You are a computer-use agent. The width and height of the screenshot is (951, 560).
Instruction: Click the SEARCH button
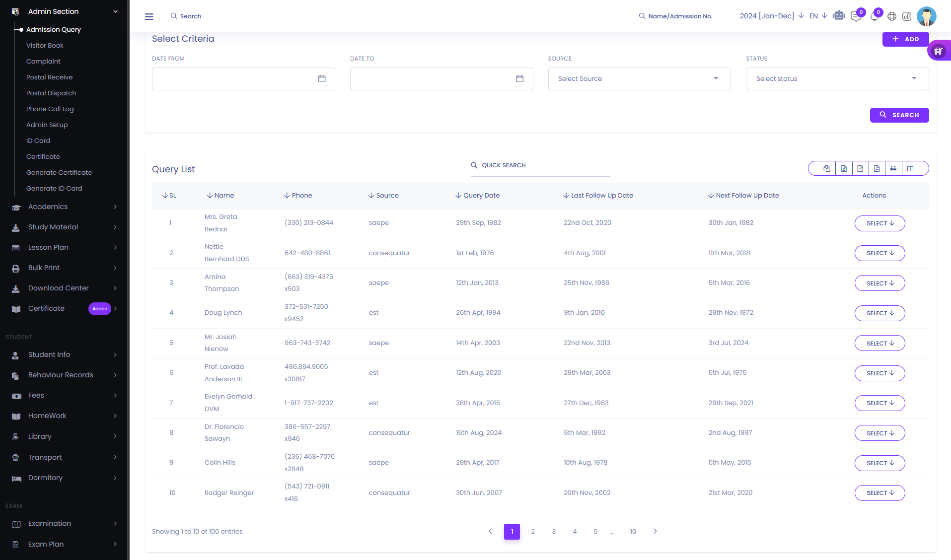[x=899, y=115]
